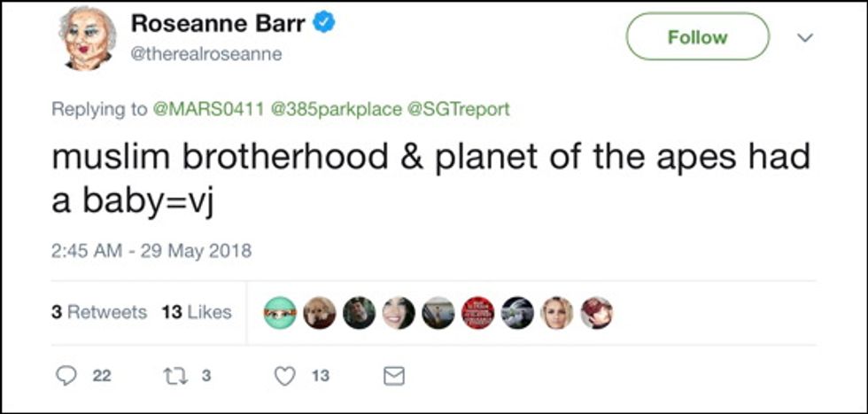Viewport: 868px width, 414px height.
Task: Expand the tweet options chevron menu
Action: point(804,37)
